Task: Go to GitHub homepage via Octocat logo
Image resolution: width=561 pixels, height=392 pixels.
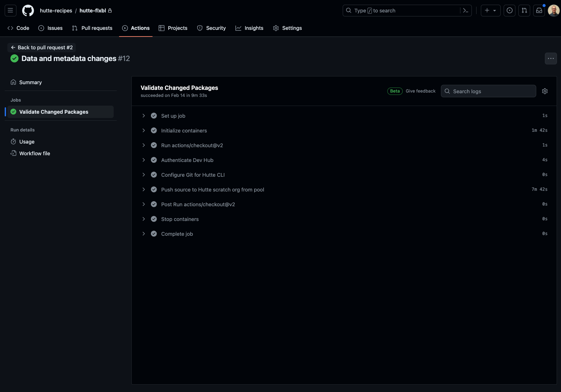Action: click(x=28, y=10)
